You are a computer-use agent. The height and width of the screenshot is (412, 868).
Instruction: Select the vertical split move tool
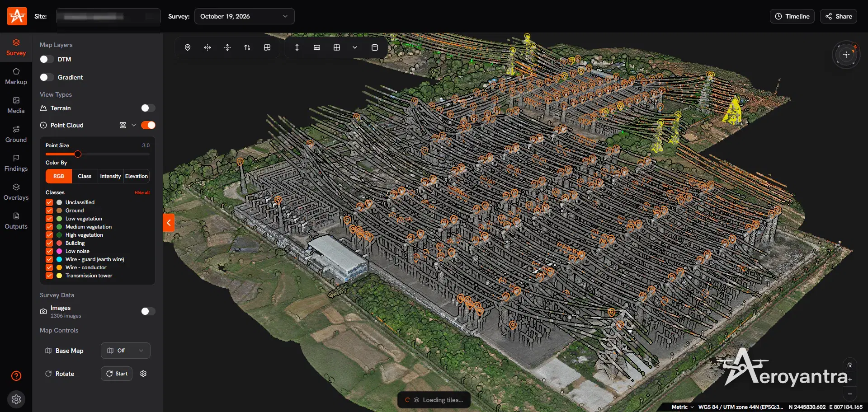227,47
